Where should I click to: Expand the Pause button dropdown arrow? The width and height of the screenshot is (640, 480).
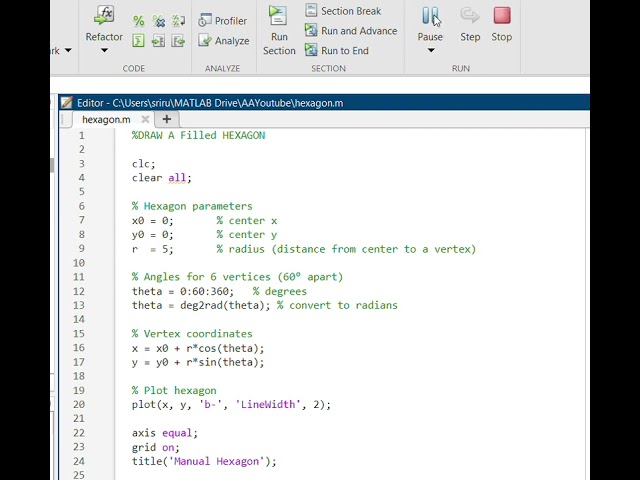pos(431,51)
